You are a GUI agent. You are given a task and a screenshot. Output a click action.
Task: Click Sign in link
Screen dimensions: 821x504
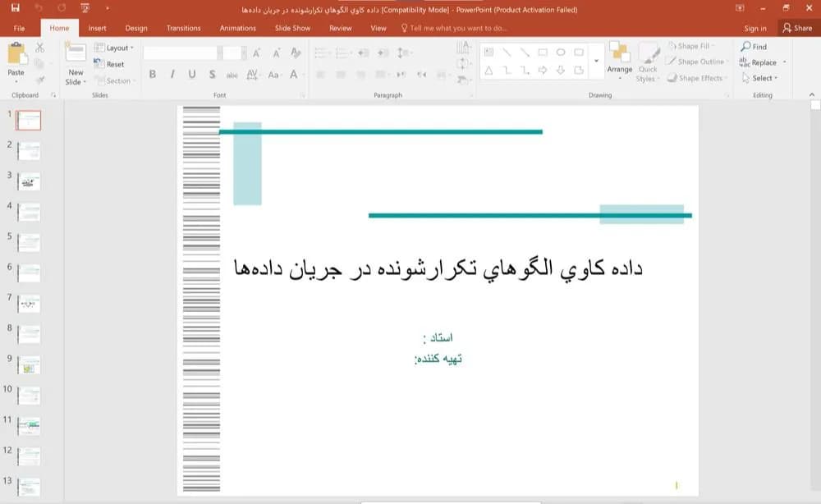point(755,28)
